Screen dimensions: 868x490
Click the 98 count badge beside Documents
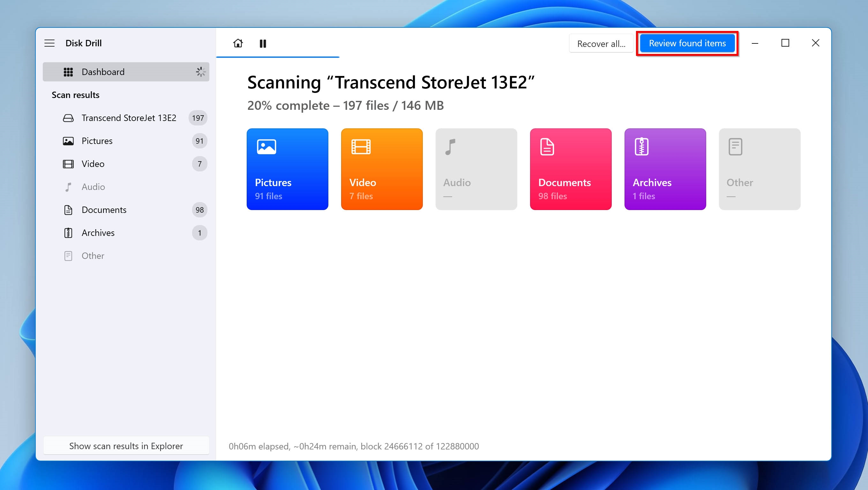tap(199, 210)
